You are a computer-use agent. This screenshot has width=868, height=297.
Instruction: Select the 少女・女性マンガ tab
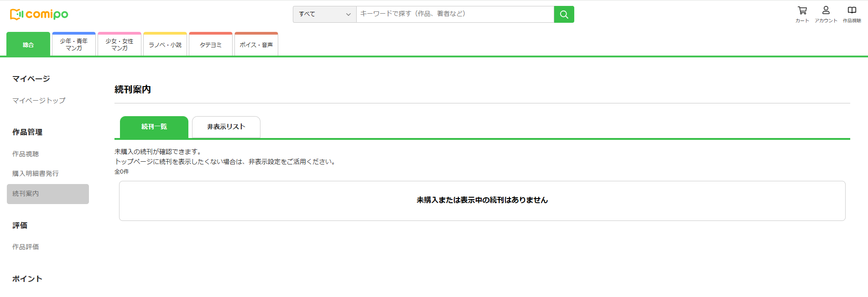120,45
